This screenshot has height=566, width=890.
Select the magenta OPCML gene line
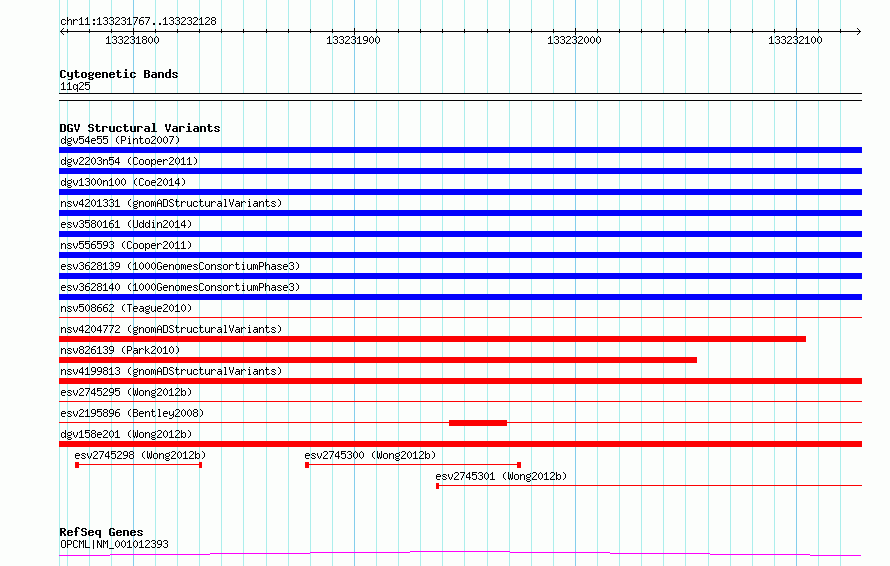(460, 554)
